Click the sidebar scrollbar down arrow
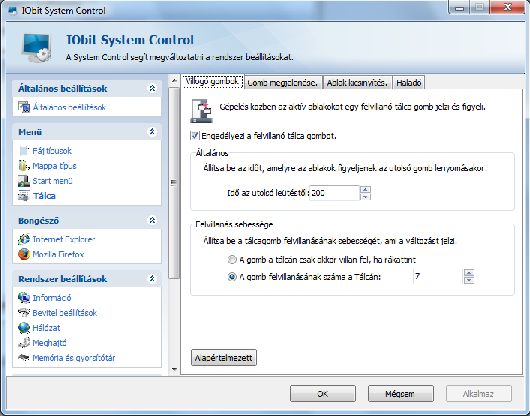Image resolution: width=530 pixels, height=416 pixels. 174,369
